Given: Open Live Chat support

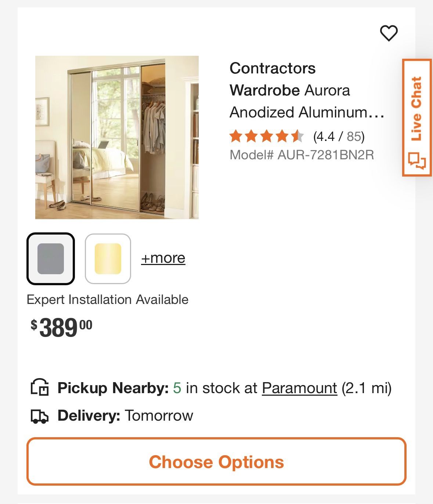Looking at the screenshot, I should pyautogui.click(x=417, y=110).
